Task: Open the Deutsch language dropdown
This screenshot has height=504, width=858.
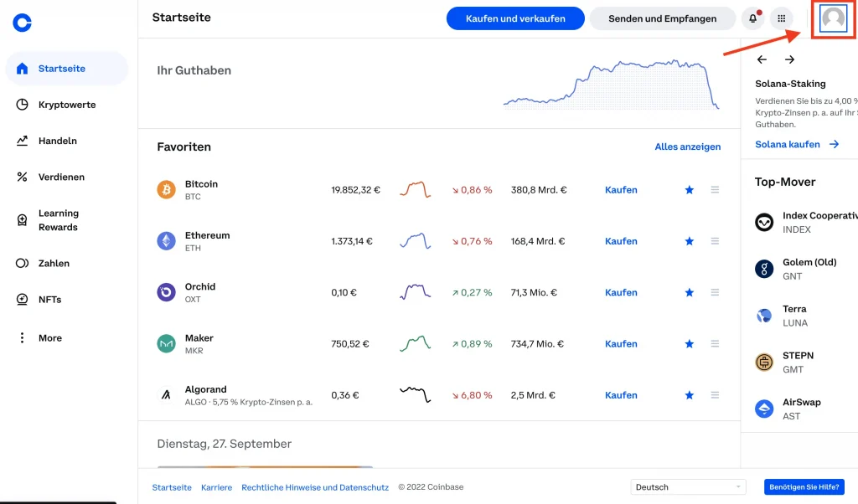Action: (687, 487)
